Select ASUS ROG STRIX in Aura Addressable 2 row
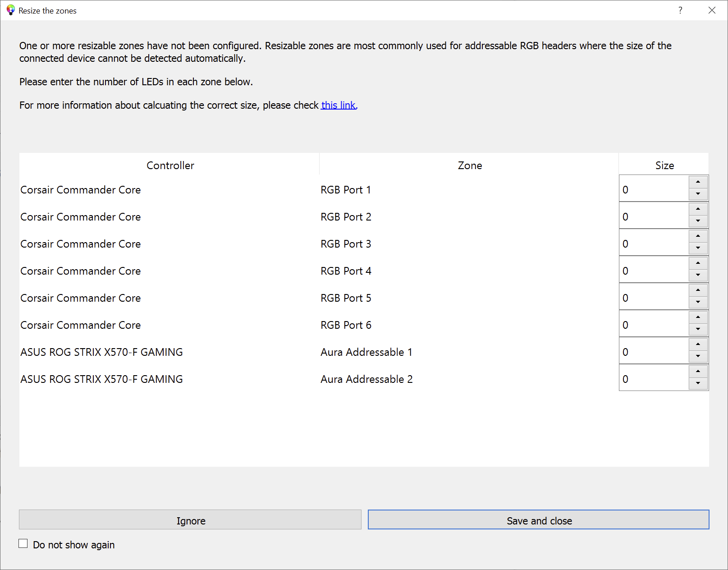Image resolution: width=728 pixels, height=570 pixels. click(x=169, y=378)
